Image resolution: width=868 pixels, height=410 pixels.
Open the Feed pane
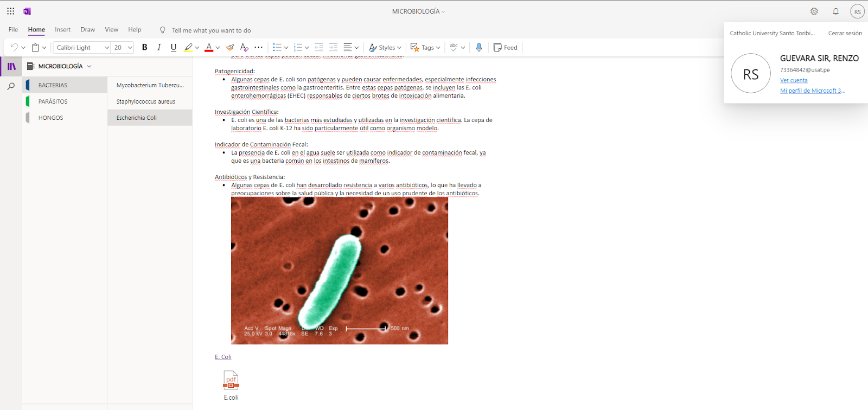click(x=506, y=47)
